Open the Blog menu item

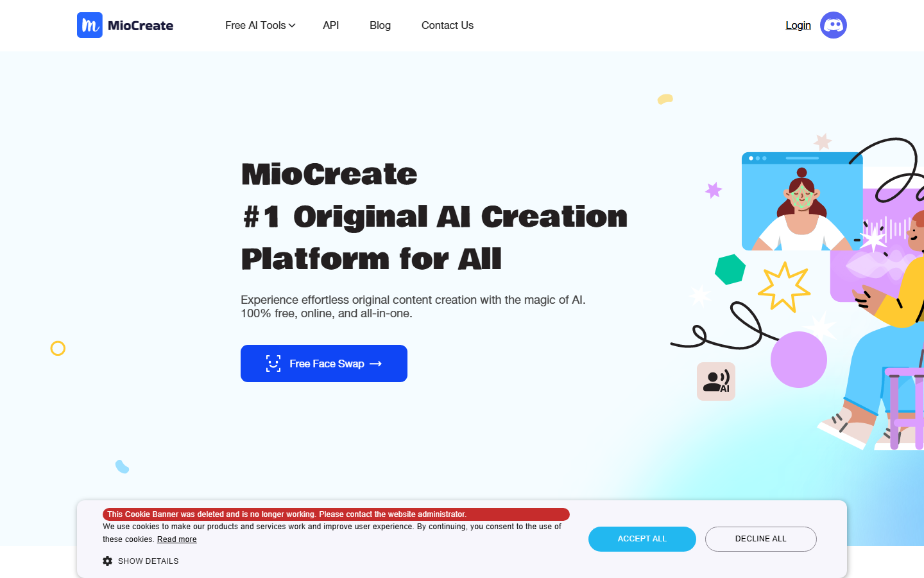[x=380, y=26]
